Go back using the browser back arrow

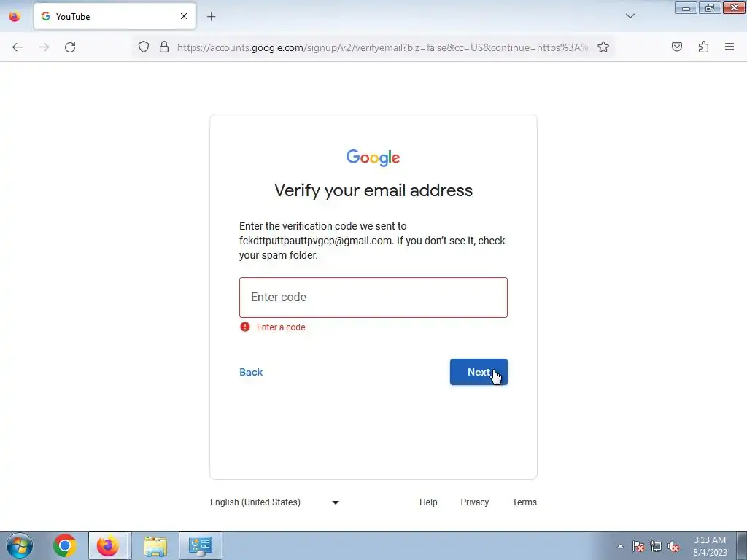pyautogui.click(x=18, y=47)
